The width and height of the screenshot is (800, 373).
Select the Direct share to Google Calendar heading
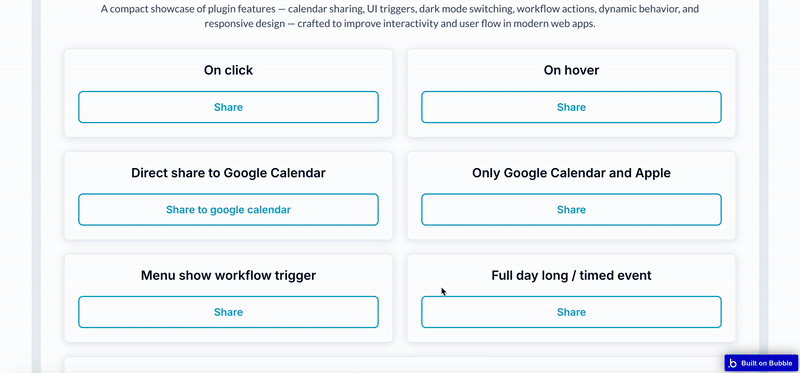point(228,173)
